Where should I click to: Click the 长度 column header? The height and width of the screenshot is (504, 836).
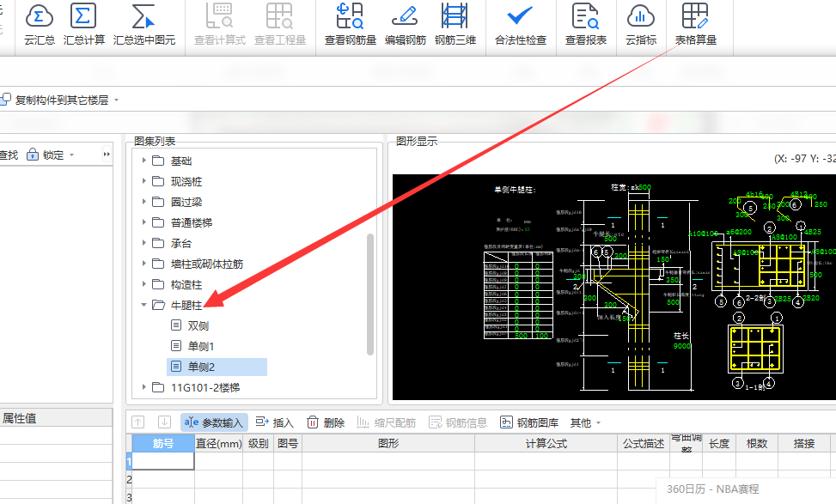[718, 443]
